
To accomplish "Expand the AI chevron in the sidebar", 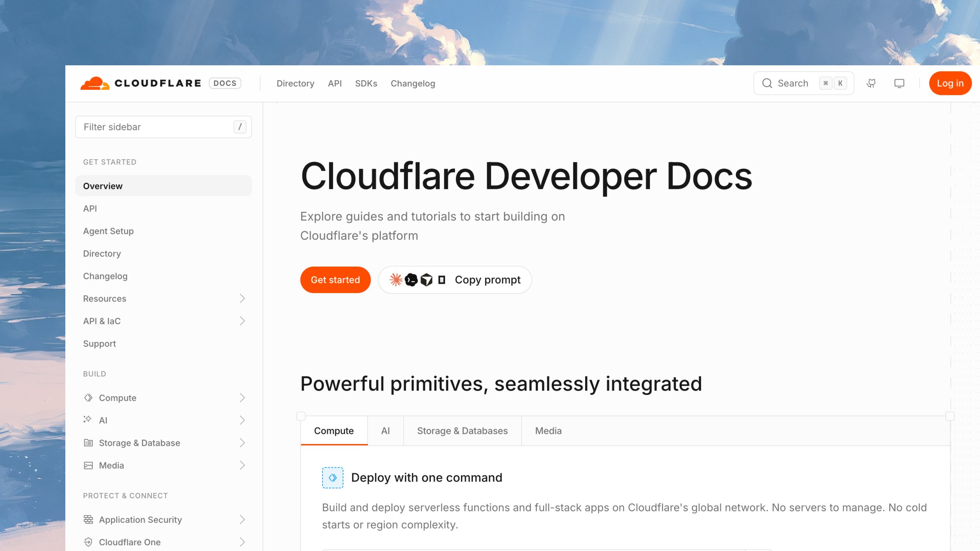I will tap(242, 420).
